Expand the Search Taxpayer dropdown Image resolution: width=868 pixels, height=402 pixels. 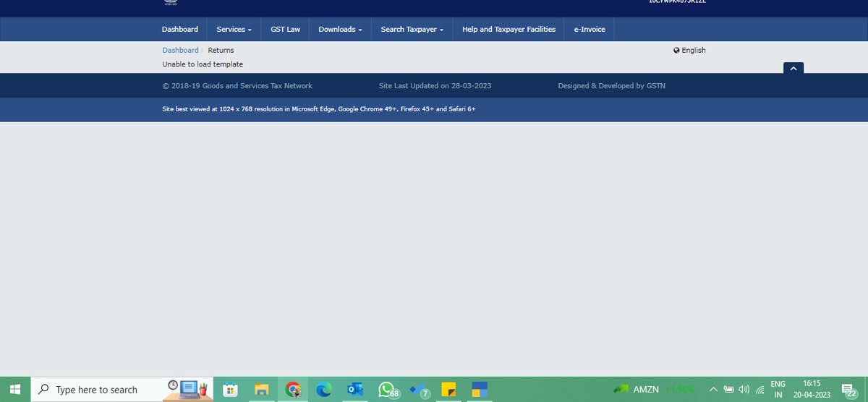[412, 29]
